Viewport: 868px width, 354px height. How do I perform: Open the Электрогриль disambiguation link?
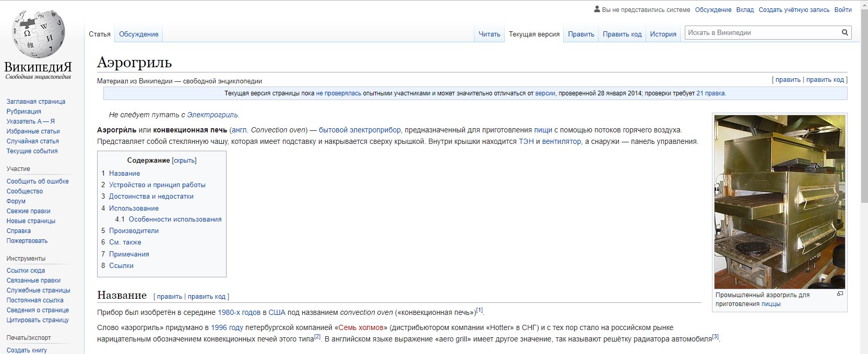click(212, 115)
